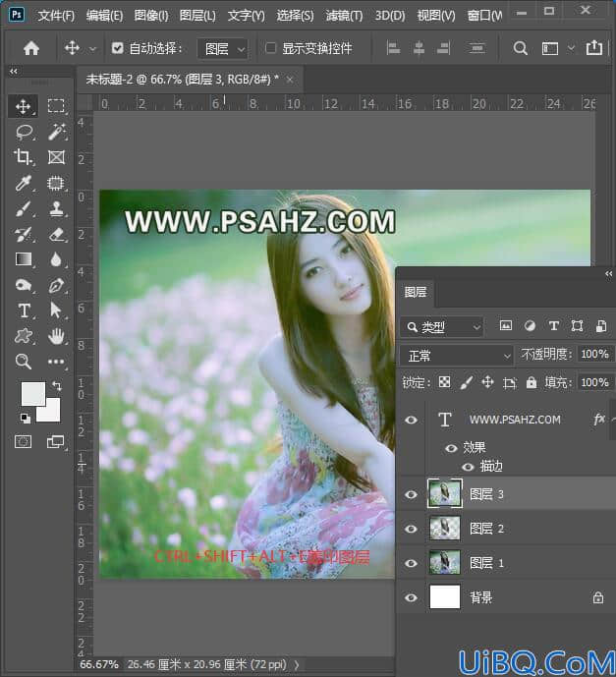616x677 pixels.
Task: Reset to default foreground and background colors
Action: point(26,418)
